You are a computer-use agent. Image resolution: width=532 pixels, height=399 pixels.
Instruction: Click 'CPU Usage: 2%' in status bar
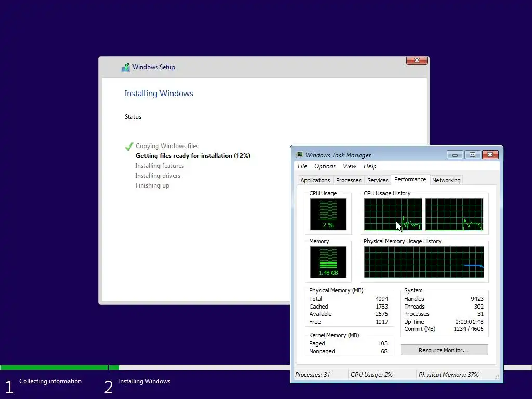pyautogui.click(x=371, y=375)
